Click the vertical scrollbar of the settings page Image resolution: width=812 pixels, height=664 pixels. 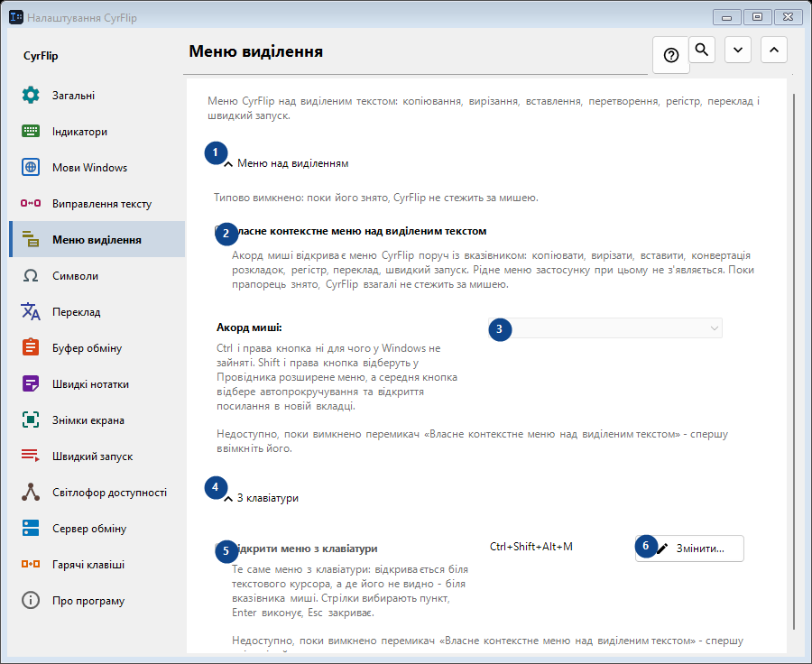[794, 362]
